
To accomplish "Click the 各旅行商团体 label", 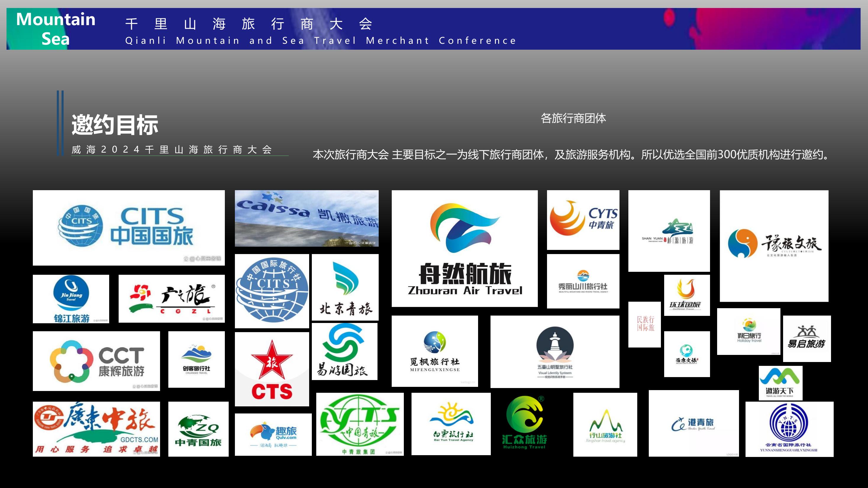I will (573, 118).
